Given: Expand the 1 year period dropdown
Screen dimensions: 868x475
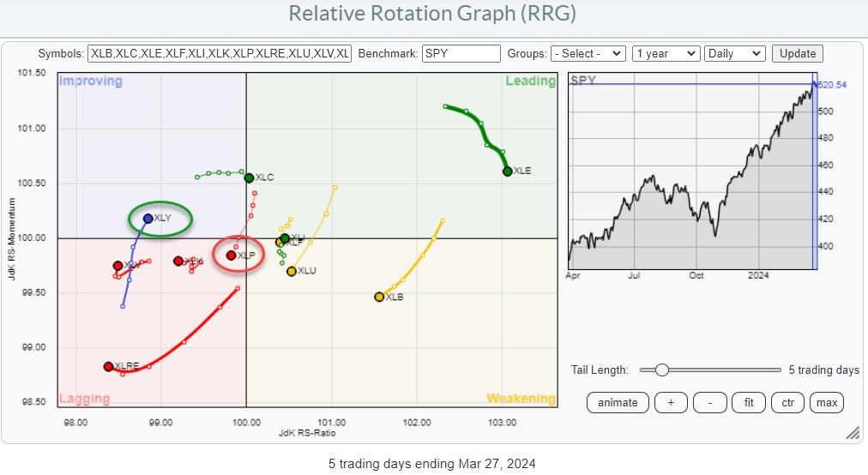Looking at the screenshot, I should point(666,53).
